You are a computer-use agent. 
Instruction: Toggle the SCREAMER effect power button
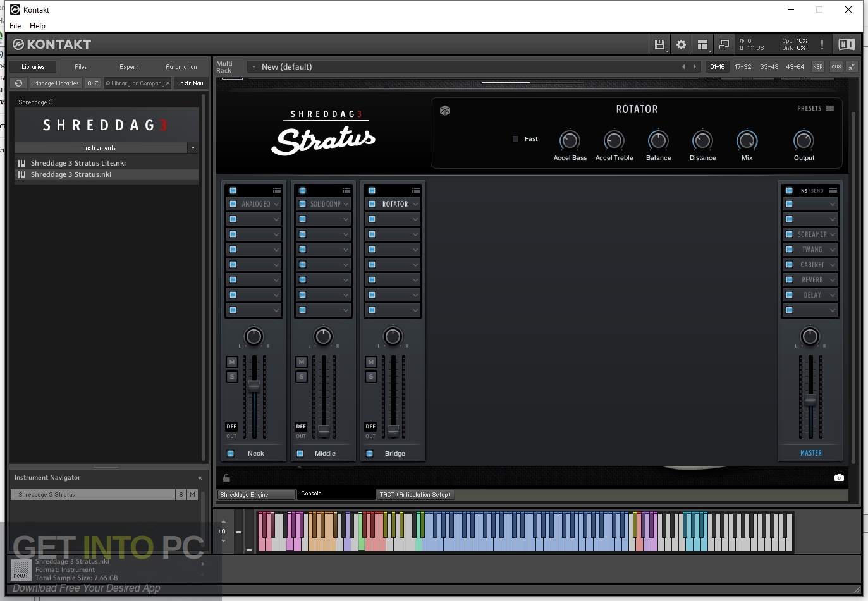(789, 234)
